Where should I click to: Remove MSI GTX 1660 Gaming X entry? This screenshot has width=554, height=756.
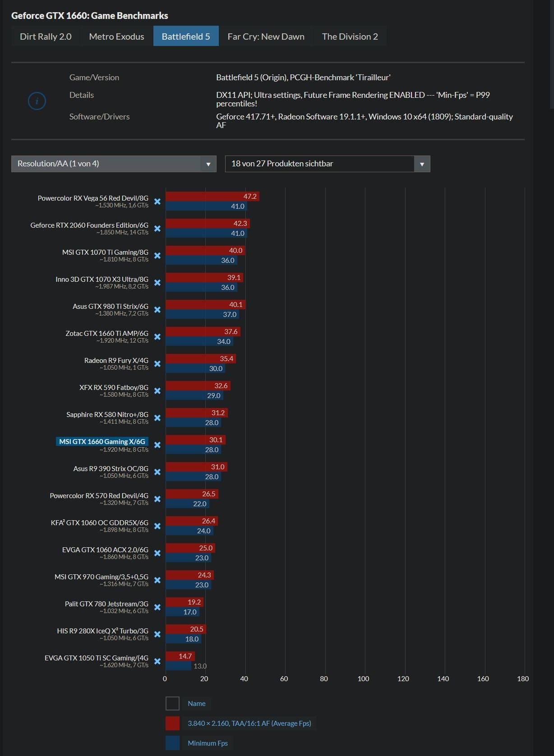click(x=157, y=445)
